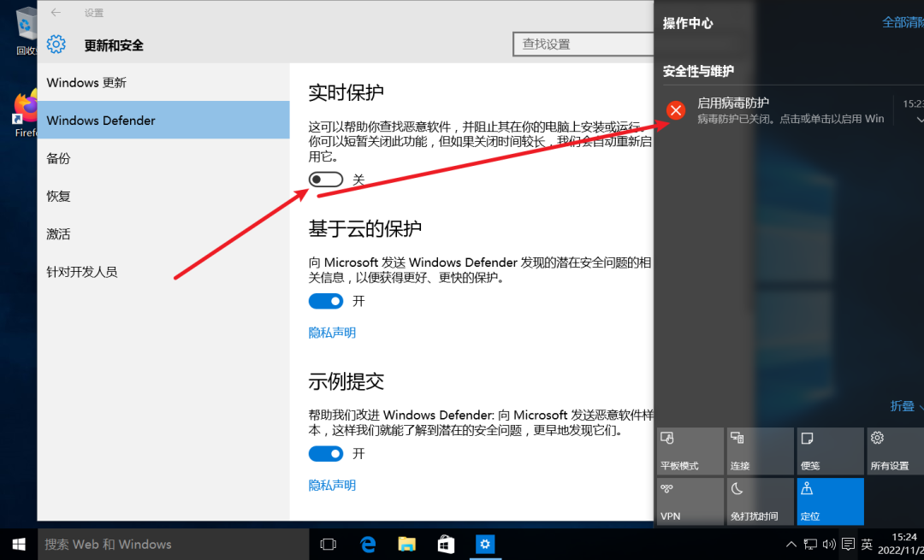
Task: Open the Recycle Bin desktop icon
Action: click(26, 31)
